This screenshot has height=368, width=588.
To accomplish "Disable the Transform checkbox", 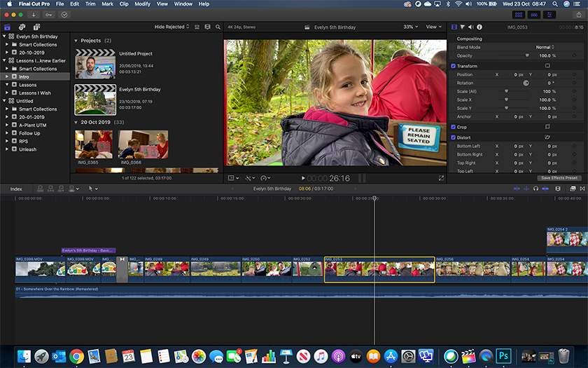I will click(454, 66).
